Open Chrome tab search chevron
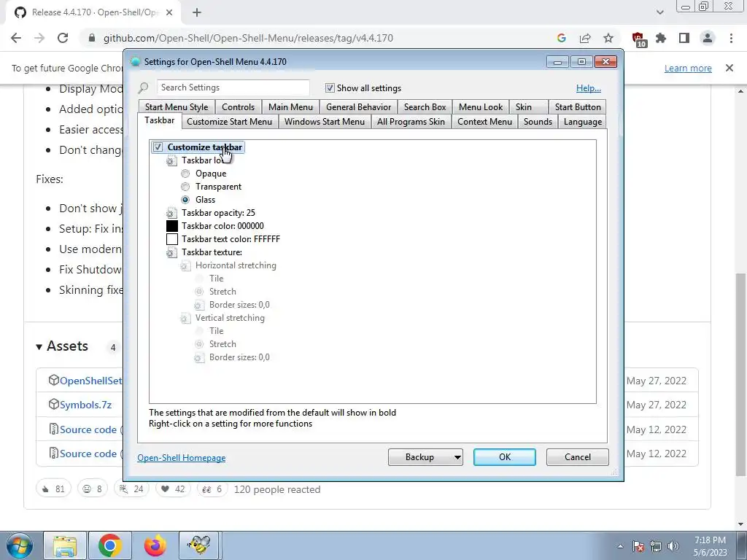The width and height of the screenshot is (747, 560). [x=659, y=12]
